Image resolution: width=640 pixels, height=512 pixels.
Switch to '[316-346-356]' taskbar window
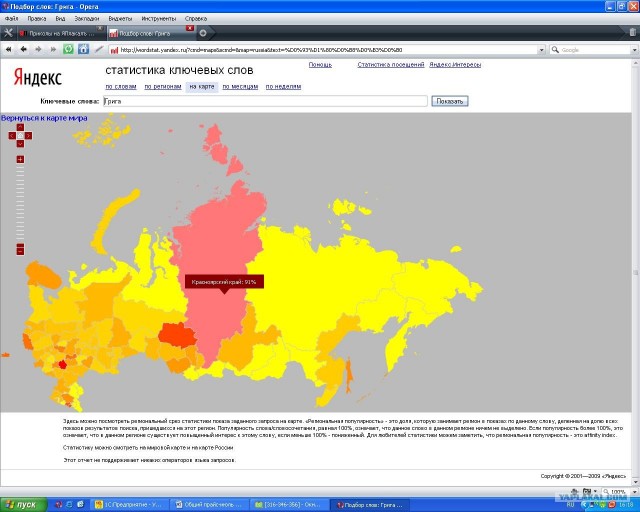tap(289, 505)
